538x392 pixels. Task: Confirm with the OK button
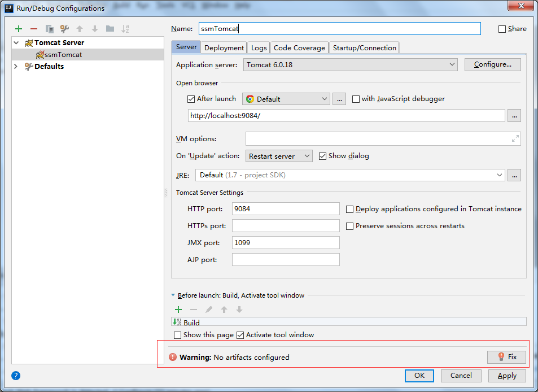[419, 376]
